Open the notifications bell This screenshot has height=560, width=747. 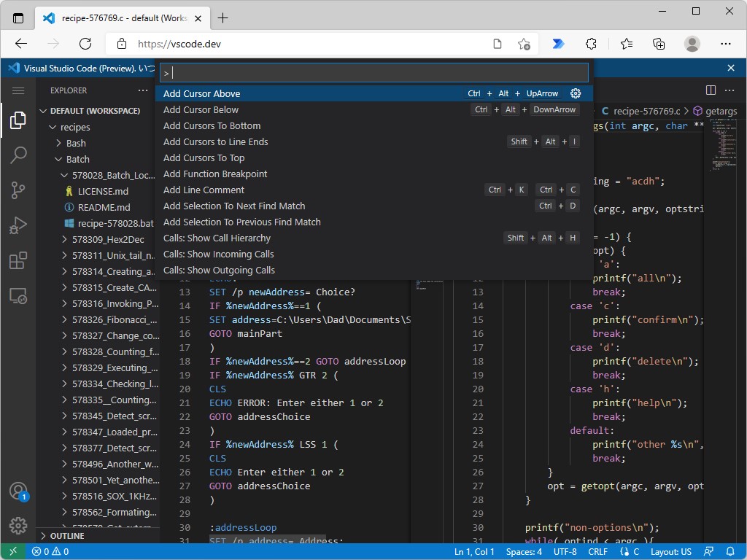click(x=731, y=552)
